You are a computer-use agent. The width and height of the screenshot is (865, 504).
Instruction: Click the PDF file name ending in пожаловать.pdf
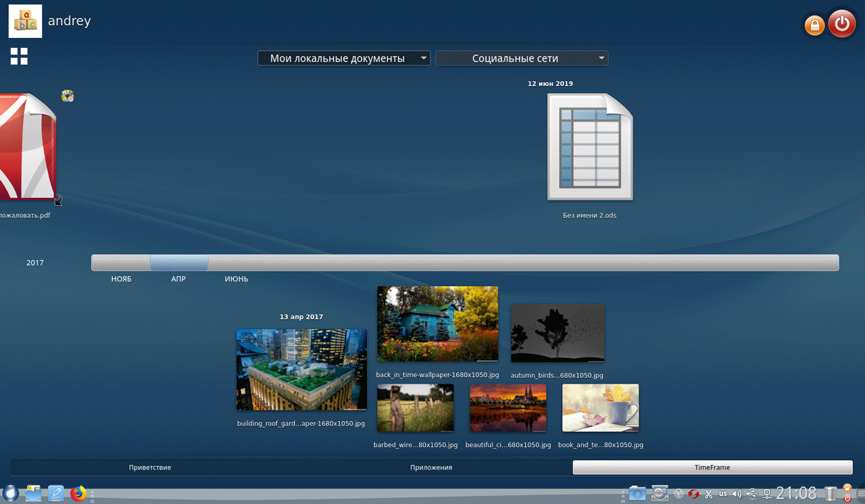25,216
